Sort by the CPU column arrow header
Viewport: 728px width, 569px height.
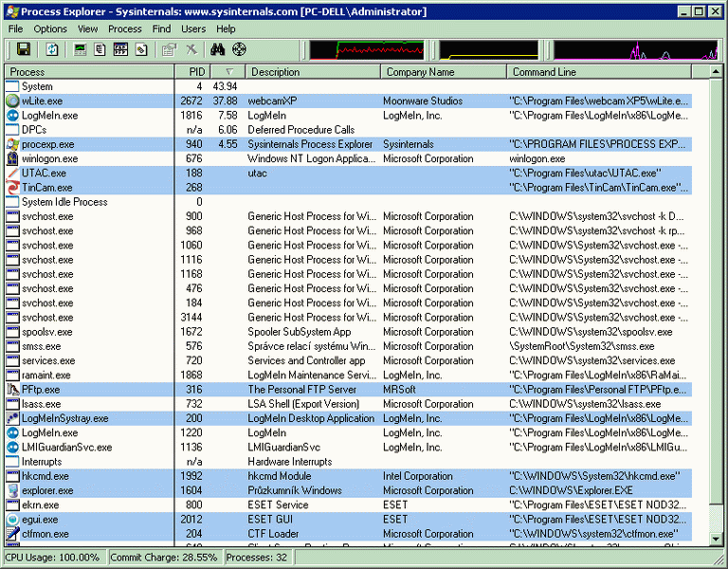(x=227, y=72)
